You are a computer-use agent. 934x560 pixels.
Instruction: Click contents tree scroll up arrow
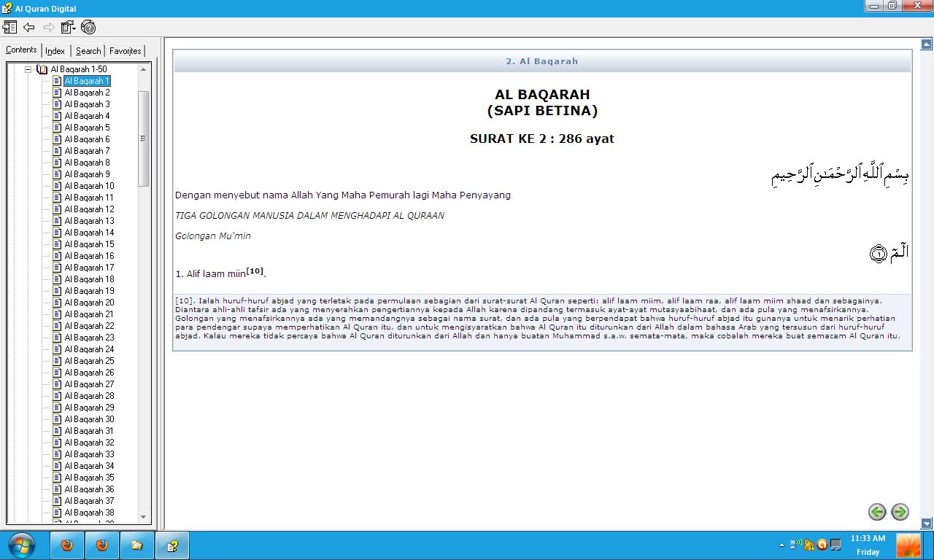tap(143, 69)
